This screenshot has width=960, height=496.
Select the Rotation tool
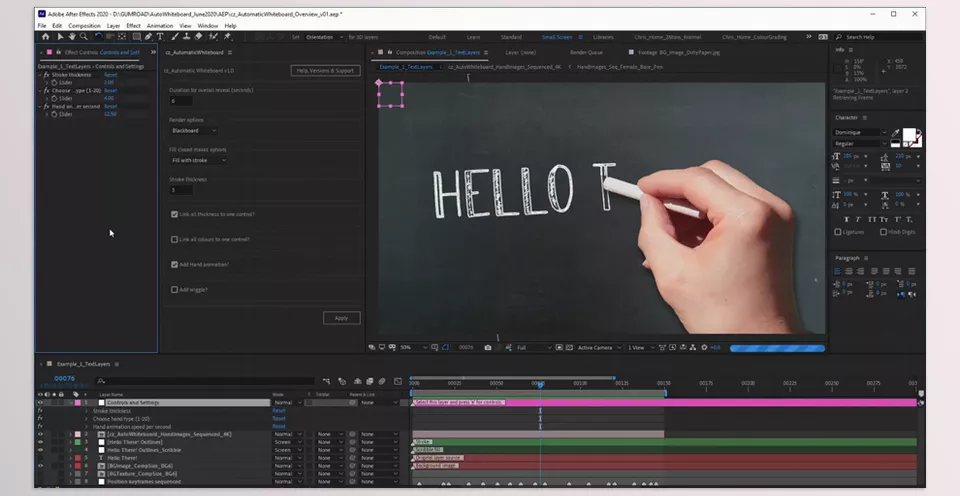98,37
